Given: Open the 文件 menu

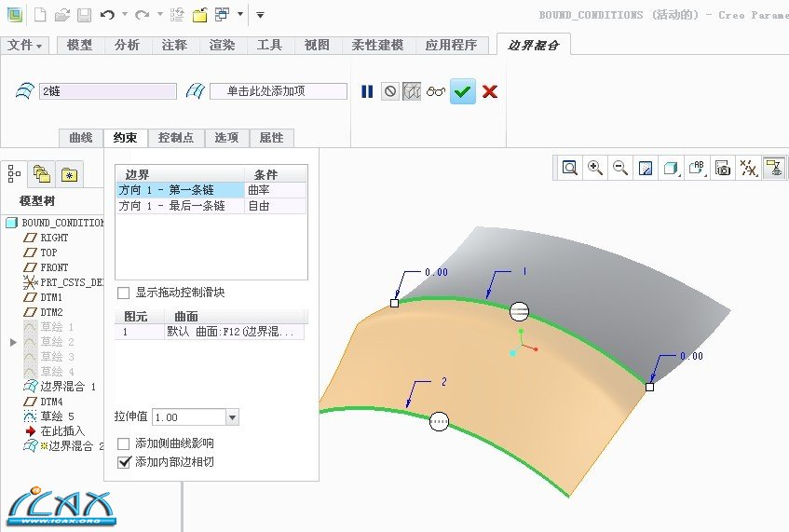Looking at the screenshot, I should point(24,46).
